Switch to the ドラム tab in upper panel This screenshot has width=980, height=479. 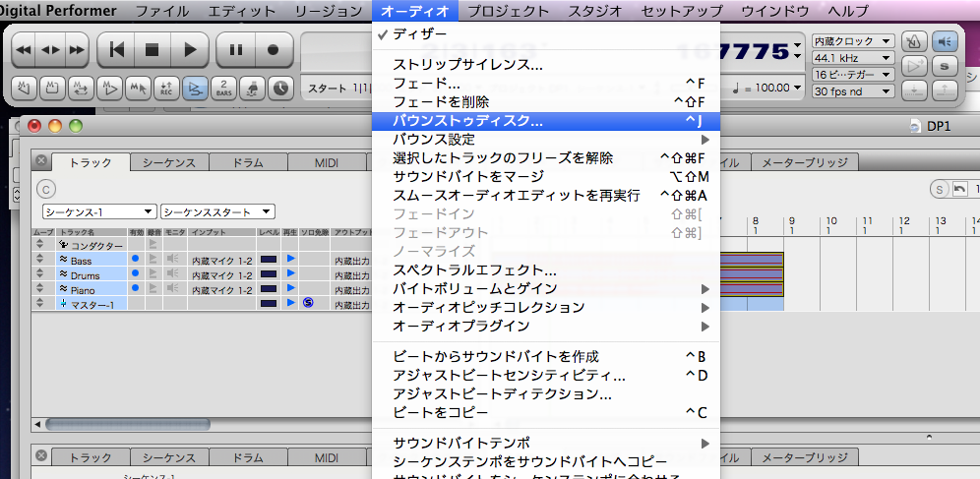(x=248, y=162)
